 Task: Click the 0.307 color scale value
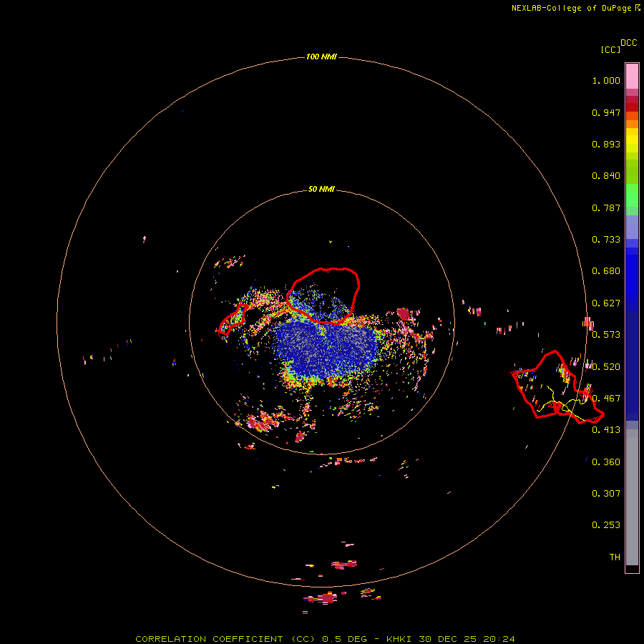pos(606,494)
